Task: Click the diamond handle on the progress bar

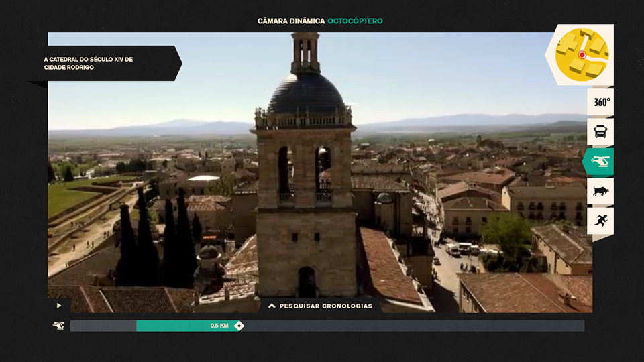Action: coord(239,326)
